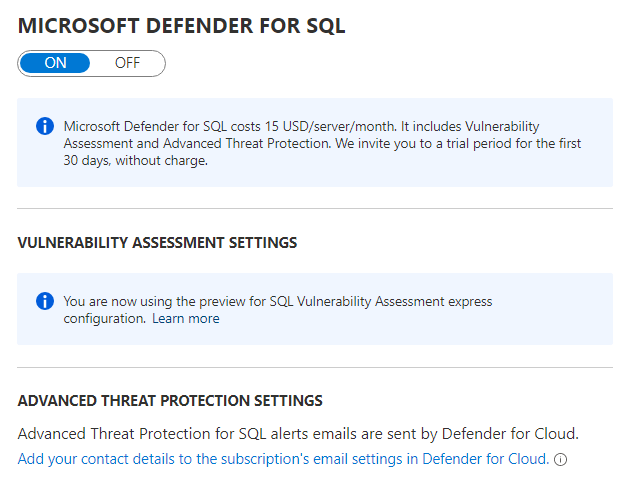Switch Microsoft Defender for SQL to ON
Viewport: 623px width, 482px height.
[55, 63]
